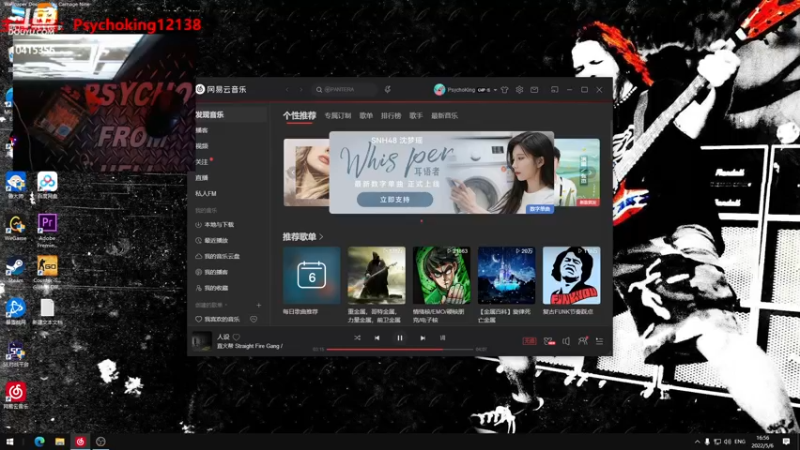Open the current song album cover
The image size is (800, 450).
tap(202, 341)
